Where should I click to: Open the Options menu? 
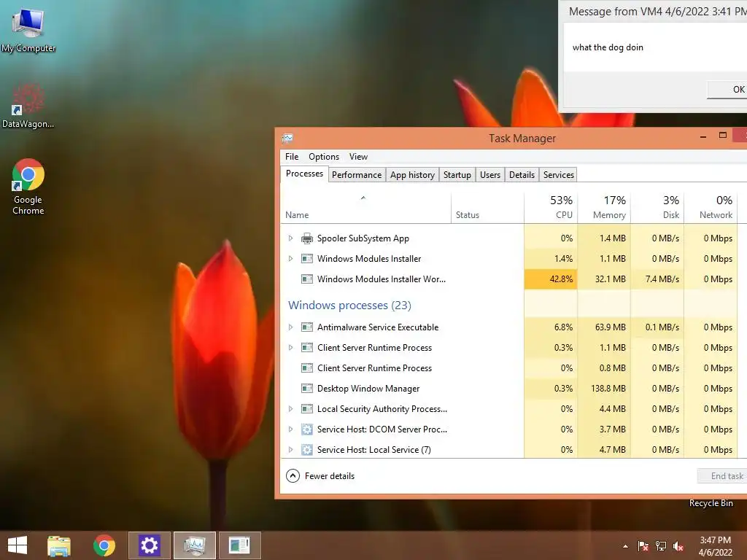[x=324, y=157]
